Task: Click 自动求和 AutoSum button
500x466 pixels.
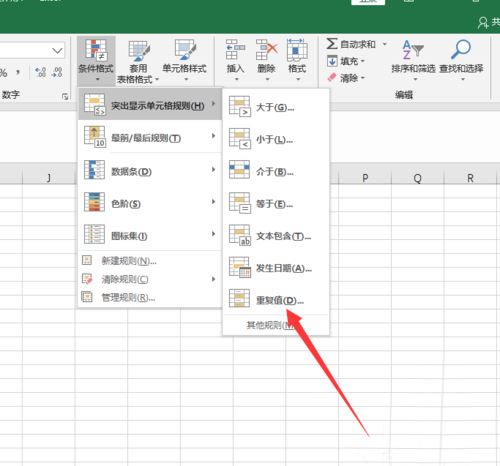Action: [356, 44]
